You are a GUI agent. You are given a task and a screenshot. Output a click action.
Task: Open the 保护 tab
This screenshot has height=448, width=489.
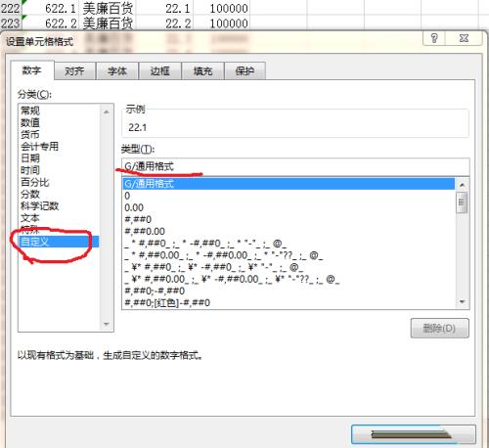244,70
